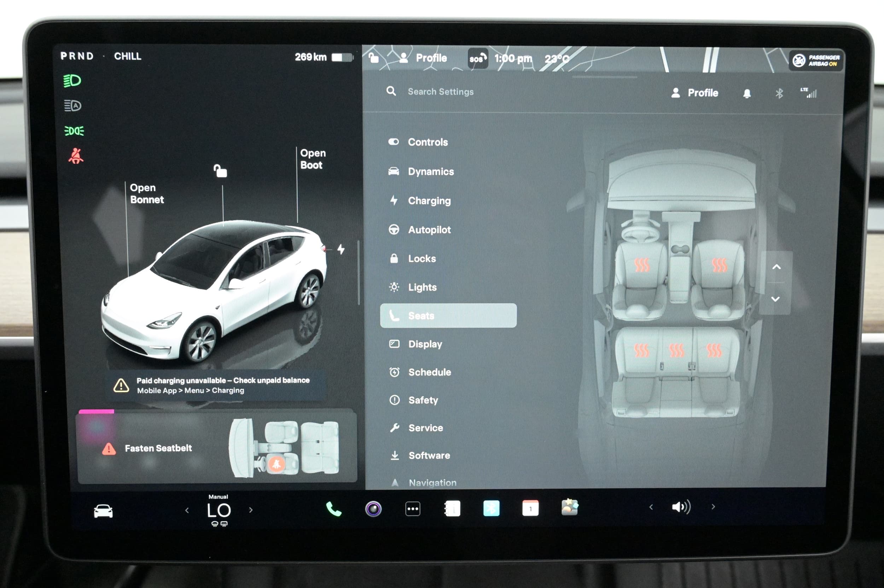Image resolution: width=884 pixels, height=588 pixels.
Task: Open Bluetooth settings from settings header
Action: [x=779, y=93]
